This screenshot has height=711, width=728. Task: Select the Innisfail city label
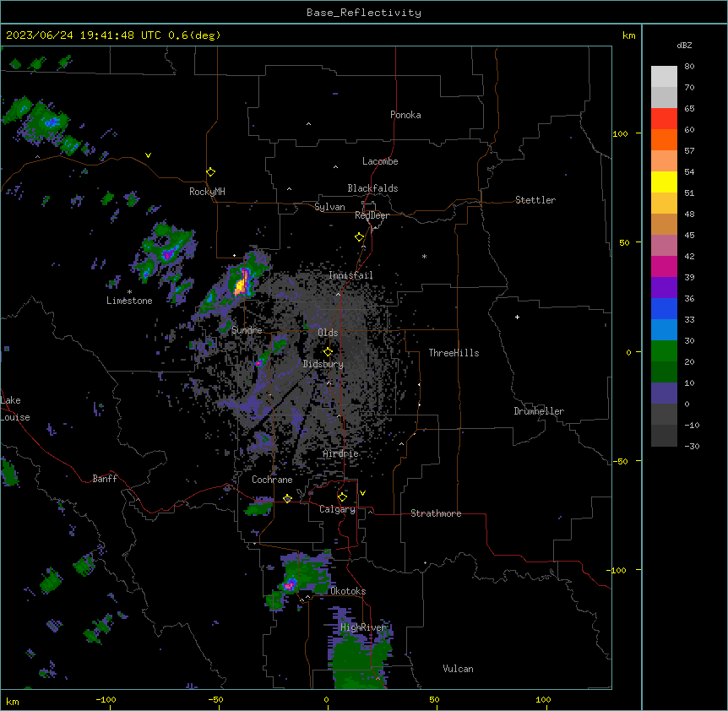350,275
